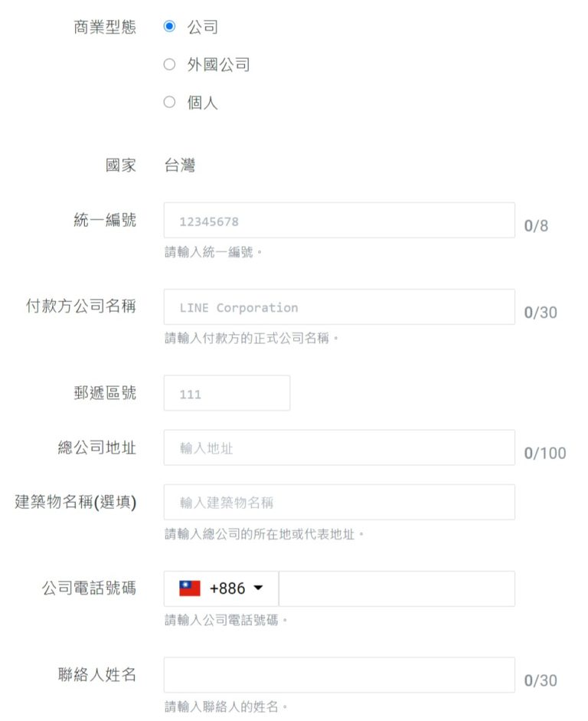This screenshot has width=588, height=721.
Task: Click the company phone number input
Action: 398,588
